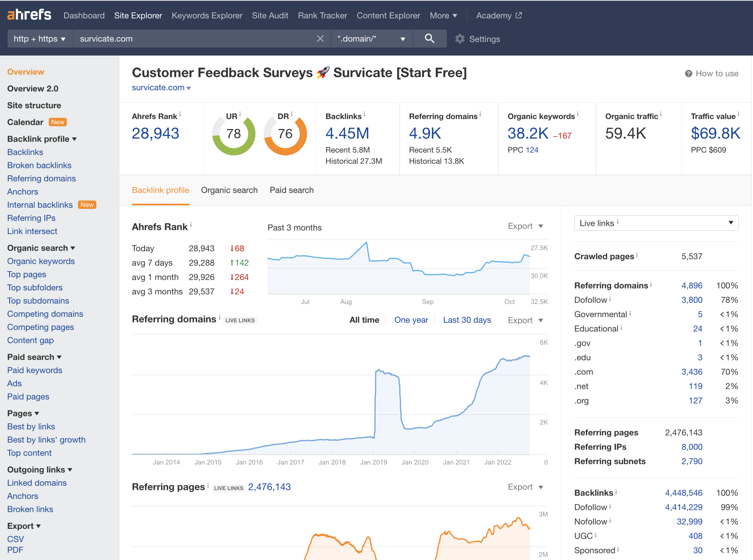Screen dimensions: 753x560
Task: Select All time range for Referring domains
Action: tap(364, 320)
